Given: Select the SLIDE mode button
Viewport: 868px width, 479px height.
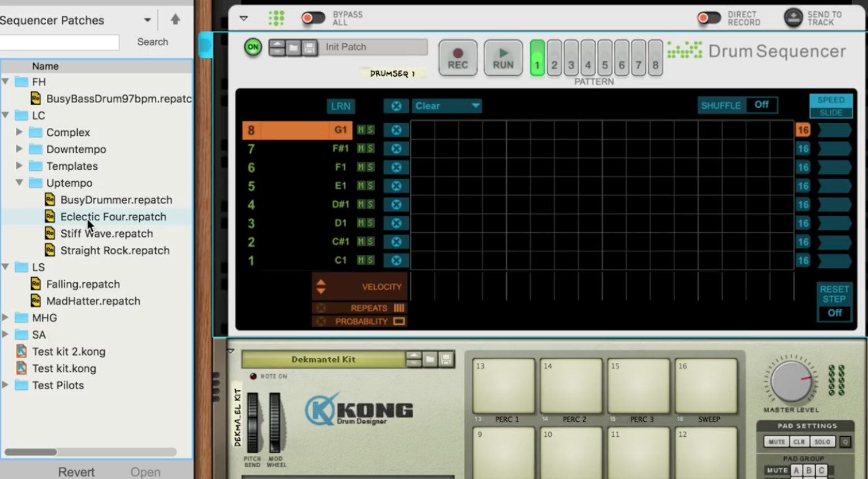Looking at the screenshot, I should [831, 112].
